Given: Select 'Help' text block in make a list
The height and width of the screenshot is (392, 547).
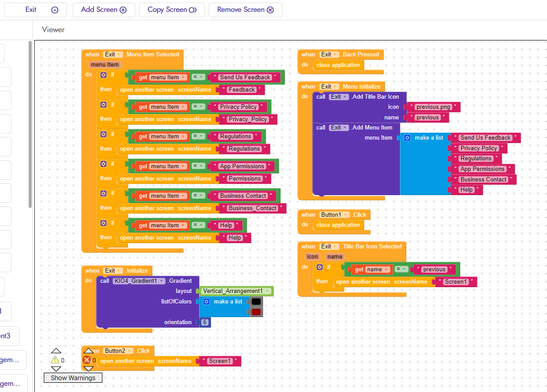Looking at the screenshot, I should 466,190.
